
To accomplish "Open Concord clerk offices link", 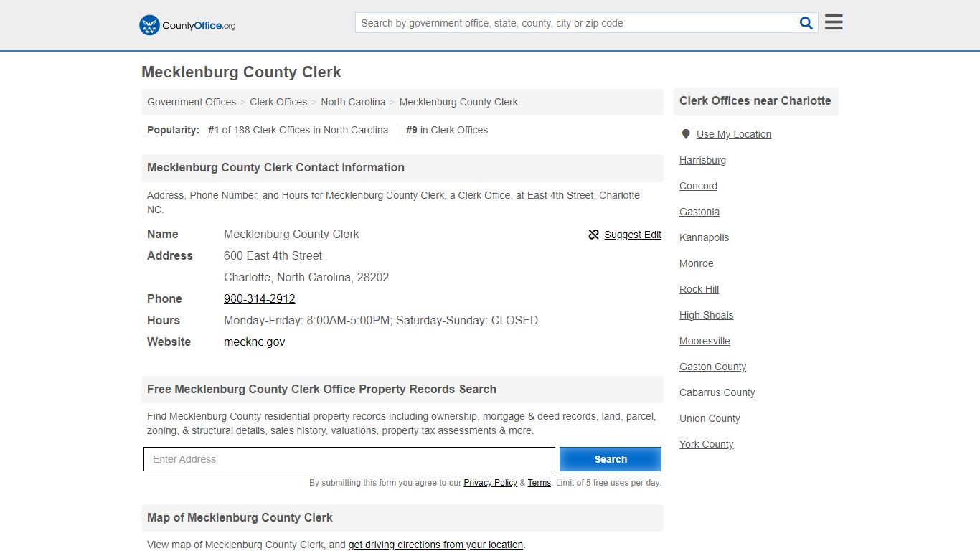I will point(698,186).
